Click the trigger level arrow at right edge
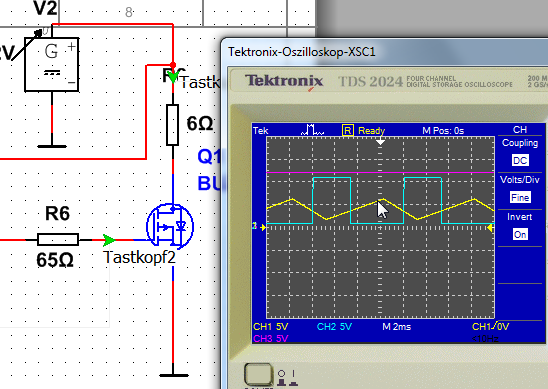Viewport: 548px width, 389px height. [x=490, y=228]
